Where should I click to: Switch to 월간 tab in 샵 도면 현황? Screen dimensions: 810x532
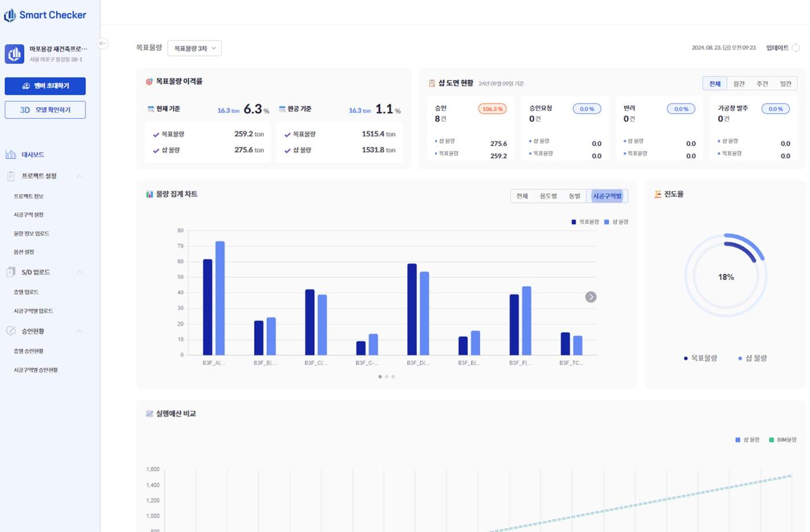click(739, 84)
